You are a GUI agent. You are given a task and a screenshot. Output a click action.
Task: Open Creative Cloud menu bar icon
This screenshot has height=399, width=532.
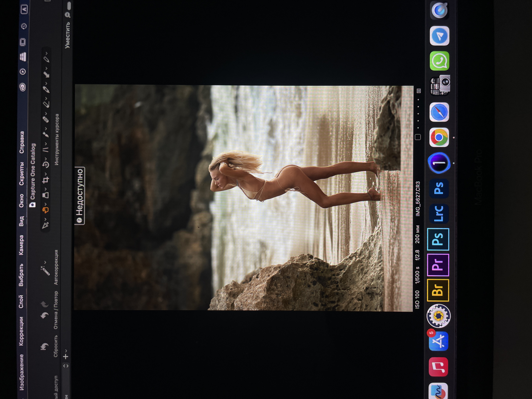[23, 87]
